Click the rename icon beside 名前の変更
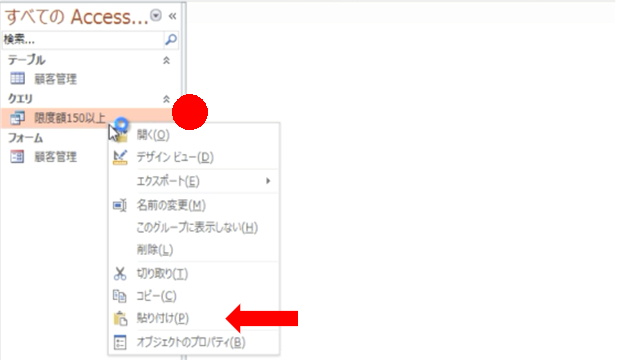The width and height of the screenshot is (640, 360). (120, 205)
